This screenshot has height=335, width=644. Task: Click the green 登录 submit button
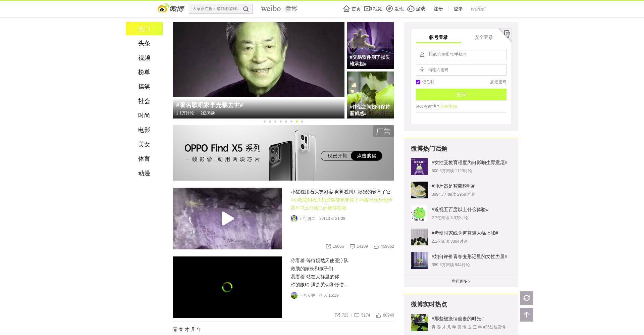(461, 95)
